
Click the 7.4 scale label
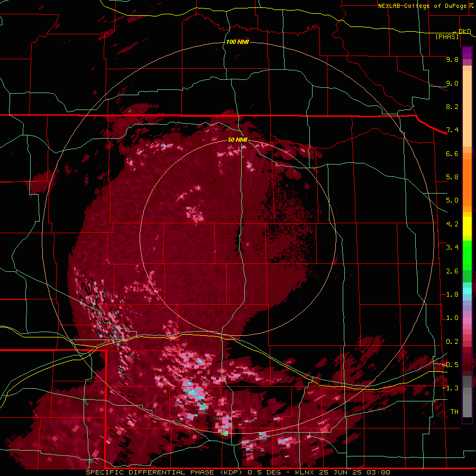coord(452,130)
